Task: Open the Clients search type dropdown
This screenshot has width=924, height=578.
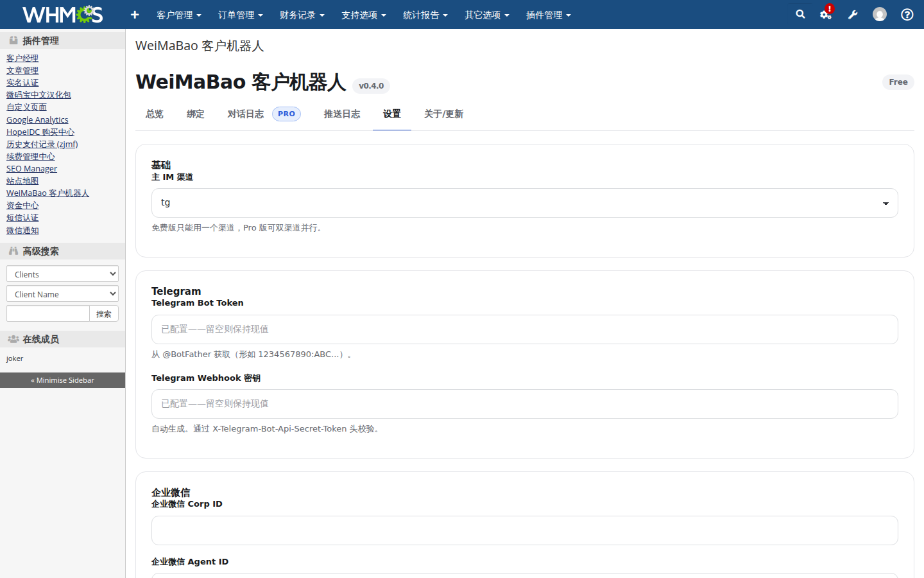Action: 62,274
